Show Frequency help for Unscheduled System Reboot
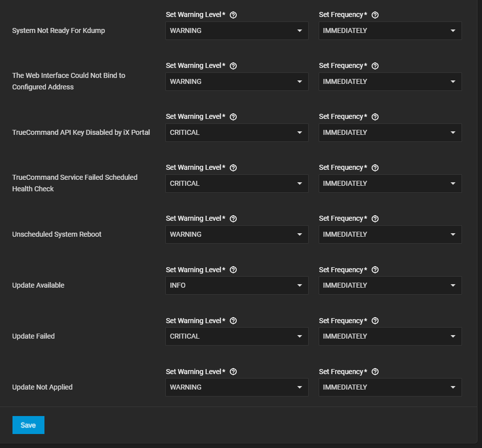Viewport: 482px width, 448px height. [x=375, y=219]
